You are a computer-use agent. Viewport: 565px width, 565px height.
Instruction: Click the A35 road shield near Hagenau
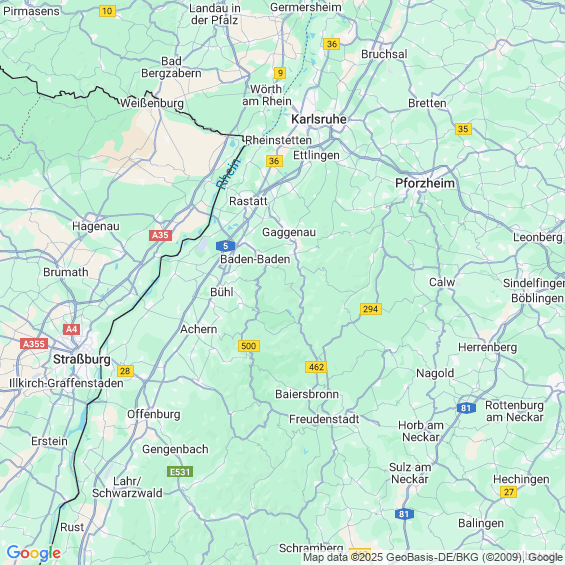pos(160,235)
